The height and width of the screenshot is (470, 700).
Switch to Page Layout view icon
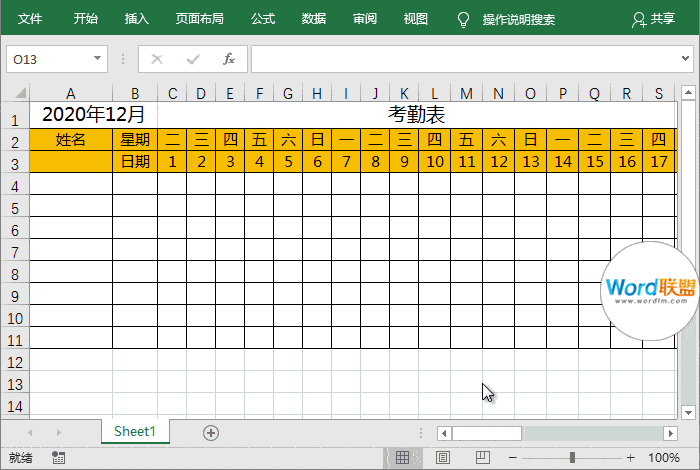(442, 457)
